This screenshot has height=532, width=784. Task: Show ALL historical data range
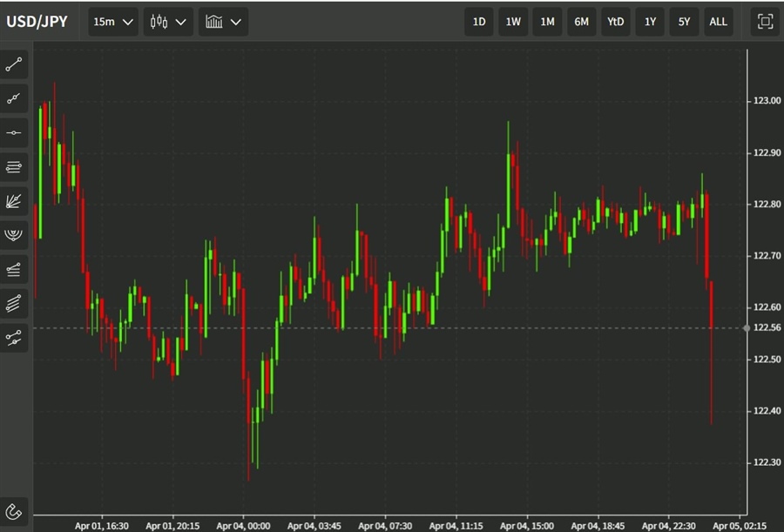click(718, 22)
